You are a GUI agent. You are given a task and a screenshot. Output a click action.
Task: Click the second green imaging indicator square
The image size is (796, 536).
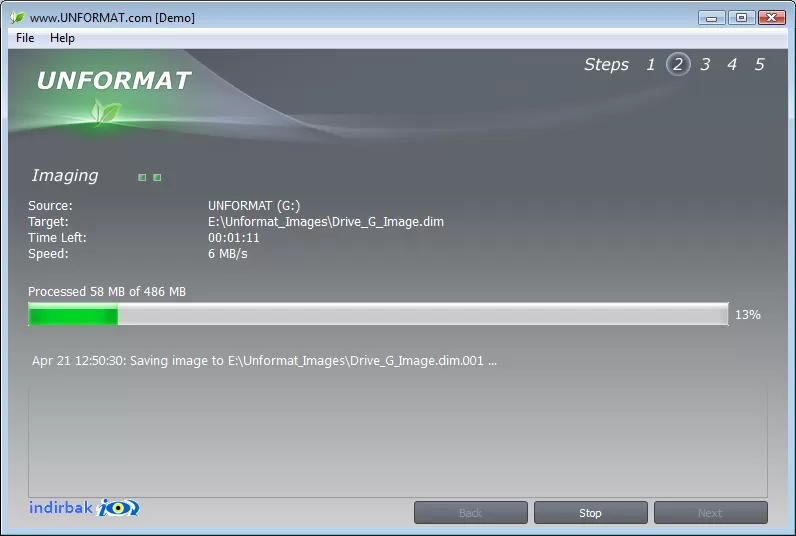pyautogui.click(x=157, y=177)
